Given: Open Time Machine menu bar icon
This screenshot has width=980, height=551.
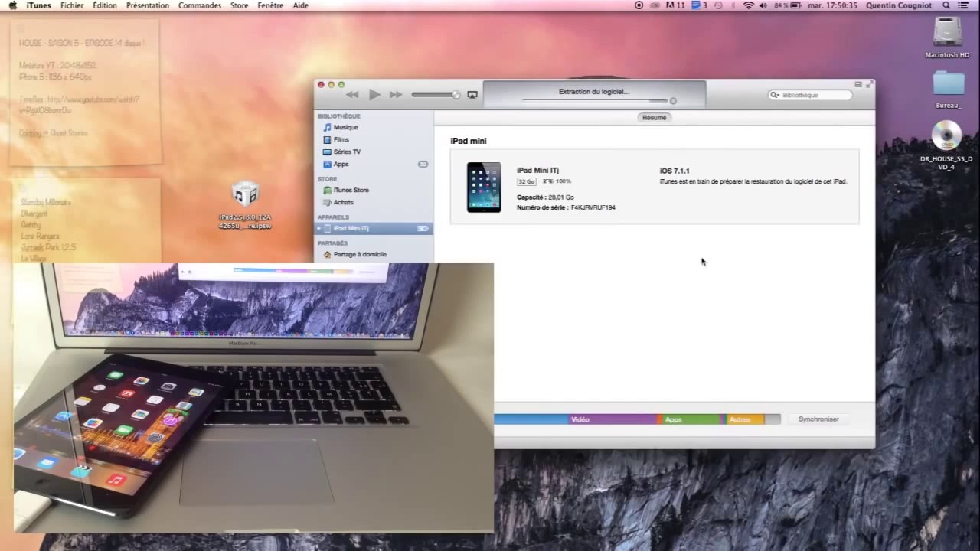Looking at the screenshot, I should tap(718, 5).
